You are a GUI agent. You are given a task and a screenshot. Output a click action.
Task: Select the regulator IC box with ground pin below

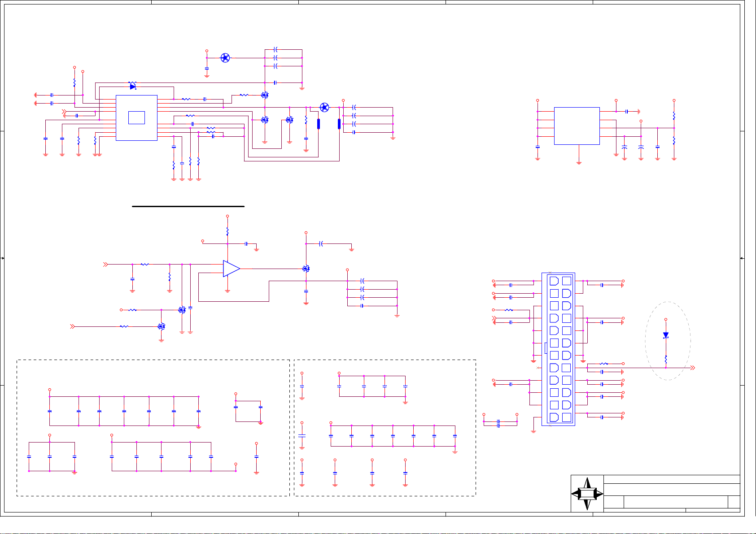click(x=577, y=126)
